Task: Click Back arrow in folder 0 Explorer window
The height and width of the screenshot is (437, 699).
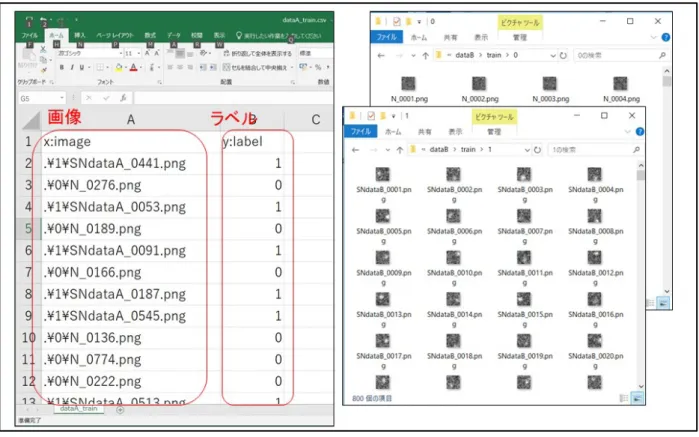Action: coord(381,55)
